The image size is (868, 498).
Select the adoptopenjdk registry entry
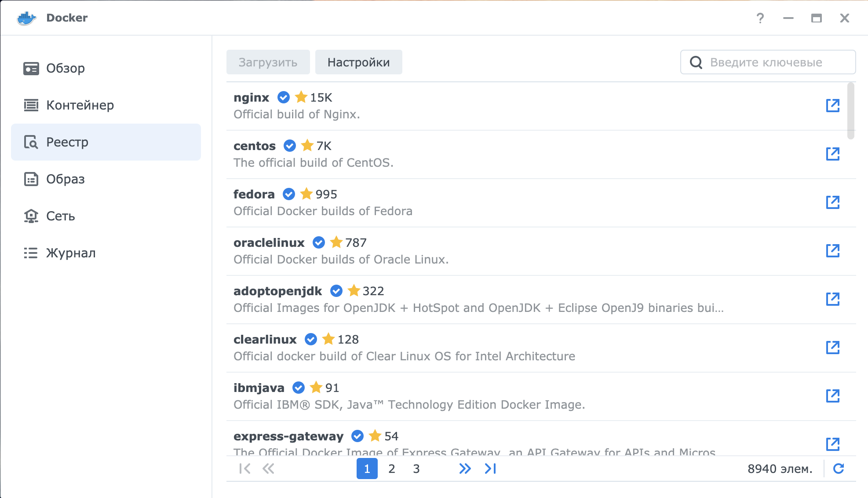(x=484, y=299)
